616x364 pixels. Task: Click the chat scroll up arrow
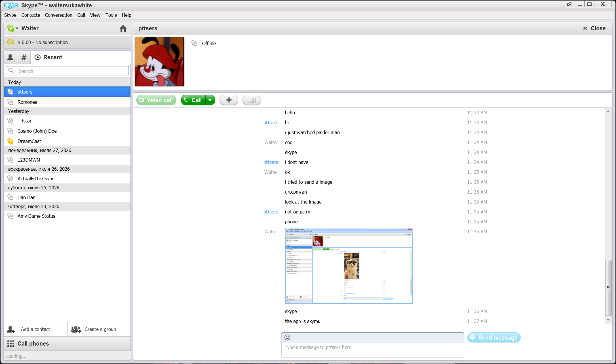608,111
